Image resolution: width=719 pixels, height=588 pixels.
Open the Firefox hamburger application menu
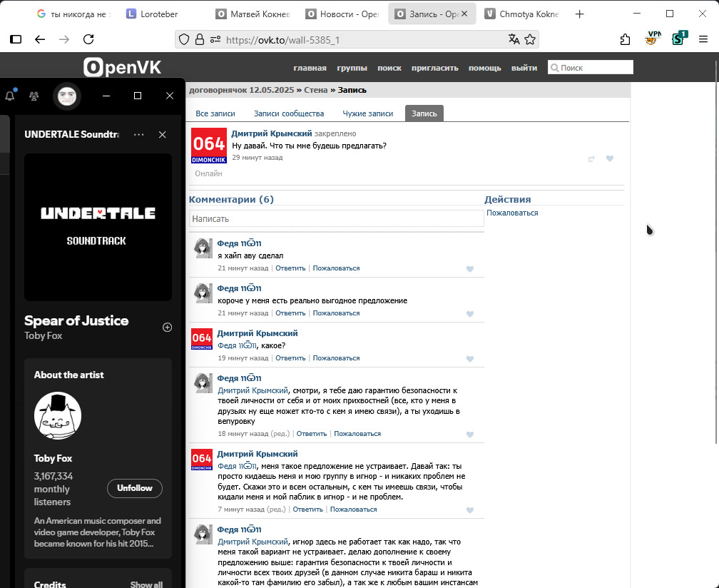coord(704,39)
